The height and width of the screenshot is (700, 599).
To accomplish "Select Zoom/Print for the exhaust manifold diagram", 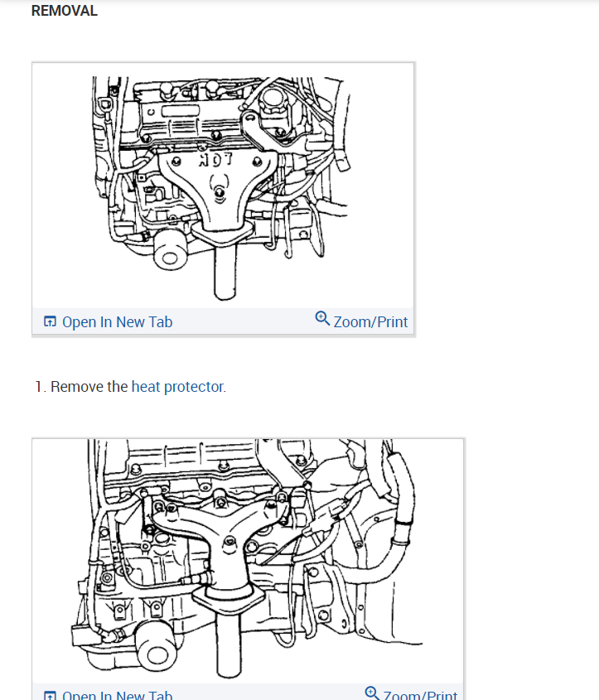I will point(420,695).
